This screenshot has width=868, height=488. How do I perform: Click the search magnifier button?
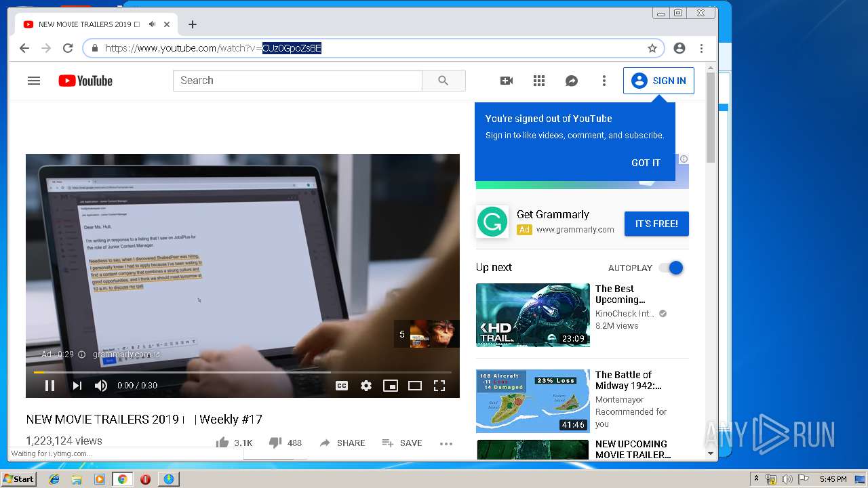click(443, 81)
